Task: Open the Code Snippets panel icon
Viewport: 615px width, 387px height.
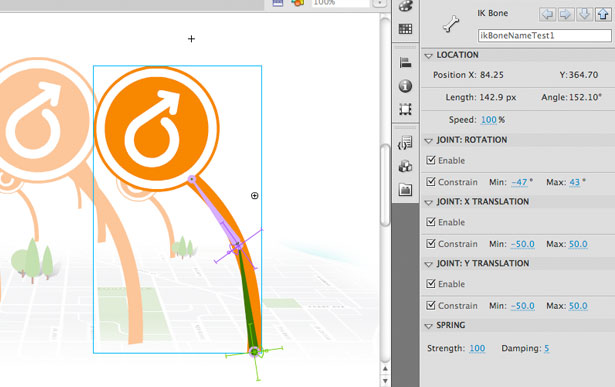Action: coord(405,143)
